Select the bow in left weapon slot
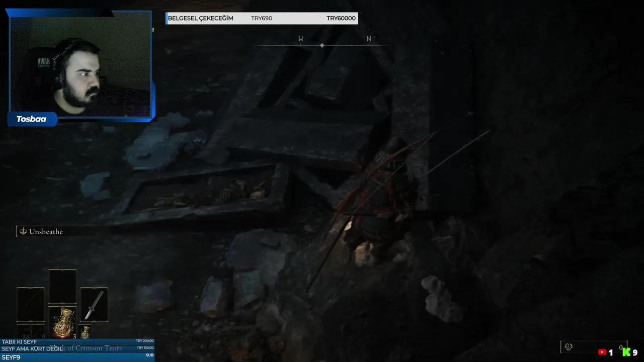Image resolution: width=644 pixels, height=362 pixels. click(x=31, y=305)
